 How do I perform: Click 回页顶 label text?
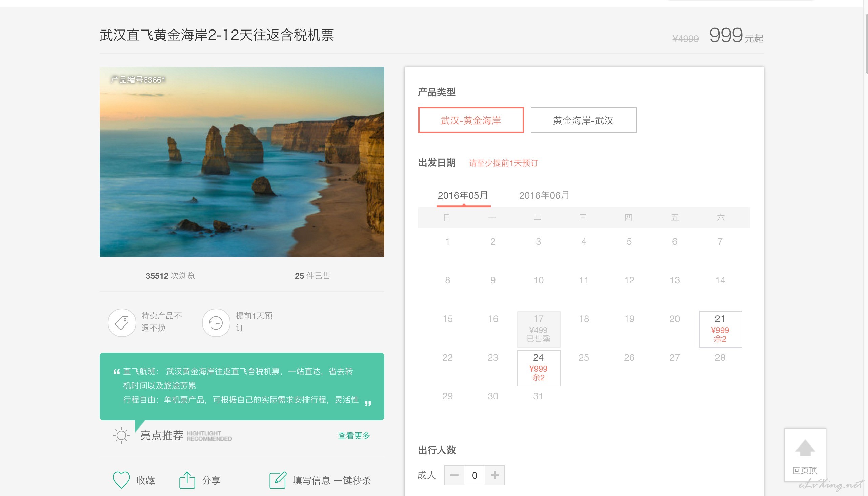pos(805,470)
